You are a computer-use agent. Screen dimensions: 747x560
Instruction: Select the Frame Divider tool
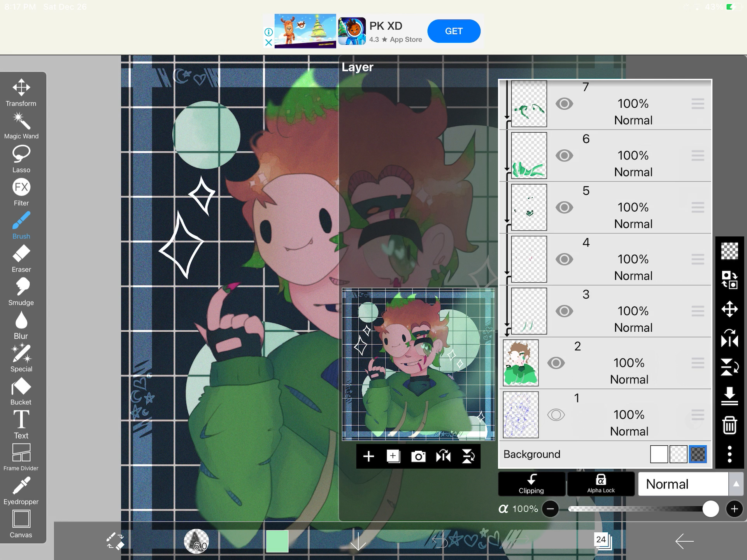[21, 458]
